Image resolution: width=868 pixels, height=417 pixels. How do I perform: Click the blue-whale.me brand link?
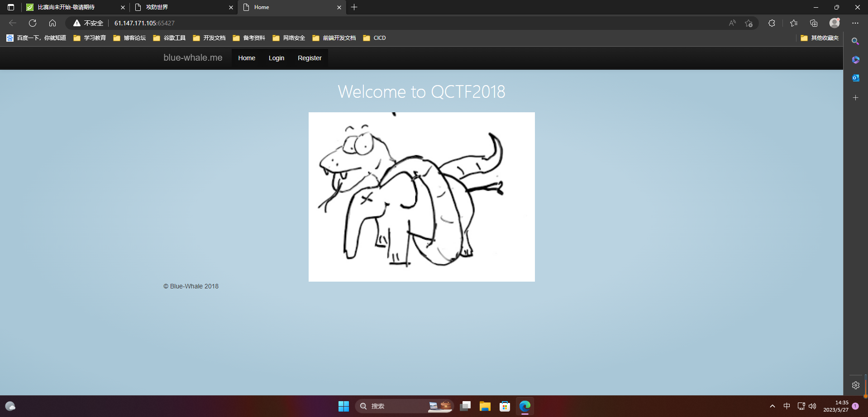[x=193, y=58]
